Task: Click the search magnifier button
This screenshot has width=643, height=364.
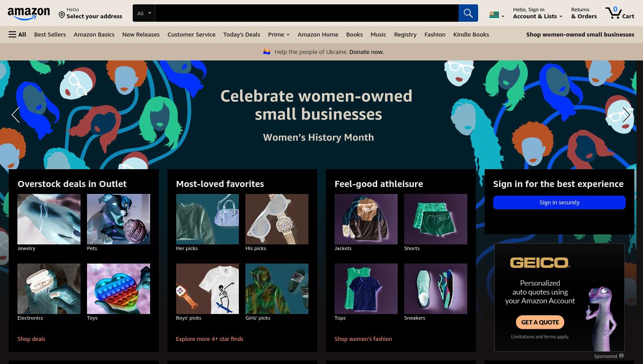Action: coord(468,13)
